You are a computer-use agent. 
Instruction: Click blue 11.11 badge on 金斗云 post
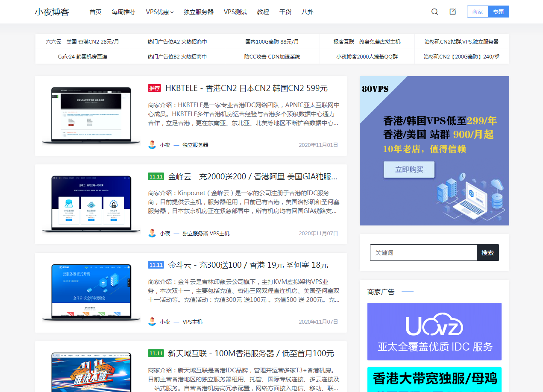pyautogui.click(x=156, y=265)
